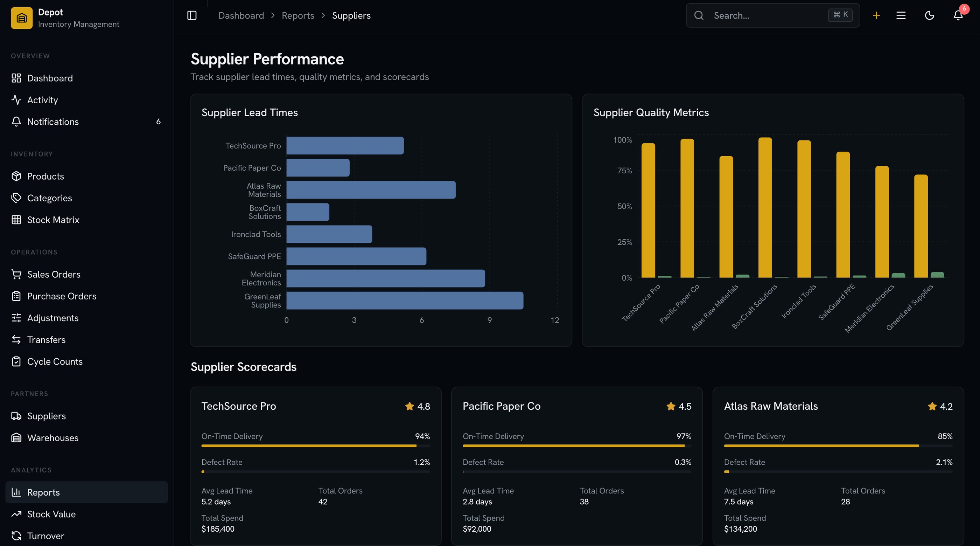Click the red notification count badge in header
The width and height of the screenshot is (980, 546).
[x=964, y=8]
